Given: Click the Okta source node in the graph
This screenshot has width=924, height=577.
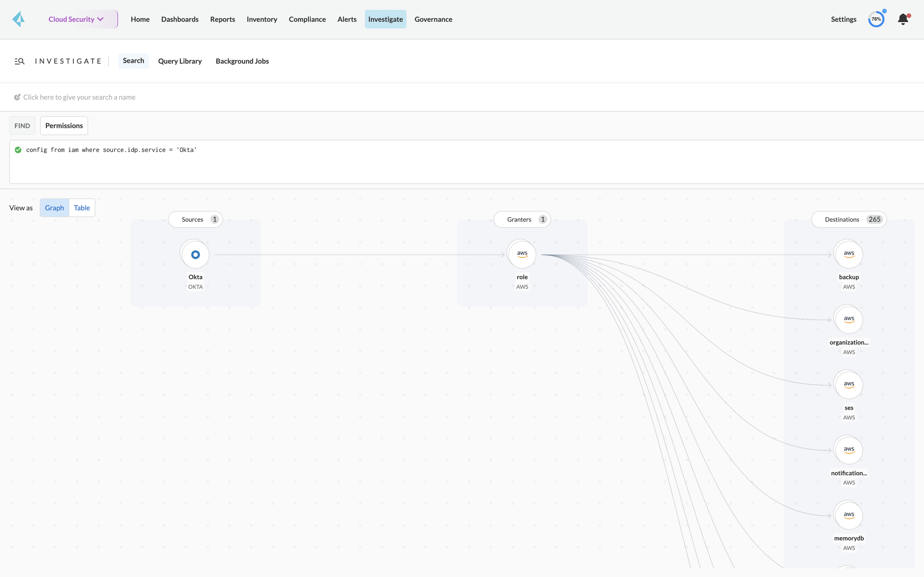Looking at the screenshot, I should (x=195, y=254).
